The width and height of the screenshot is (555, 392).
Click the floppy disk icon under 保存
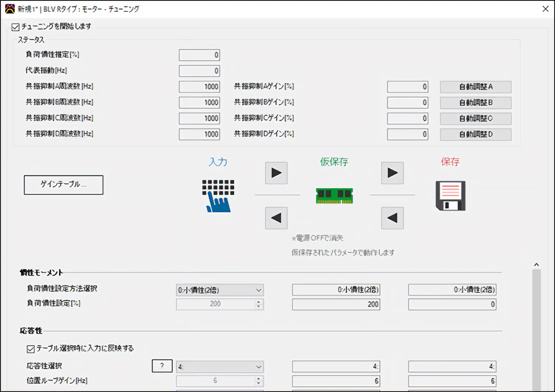pos(450,196)
